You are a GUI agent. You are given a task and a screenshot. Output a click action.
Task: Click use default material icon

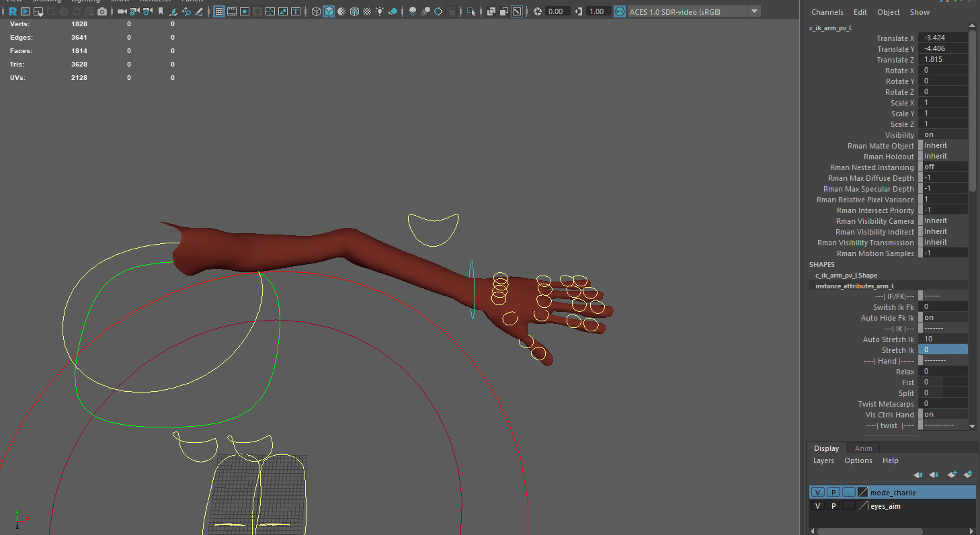341,11
